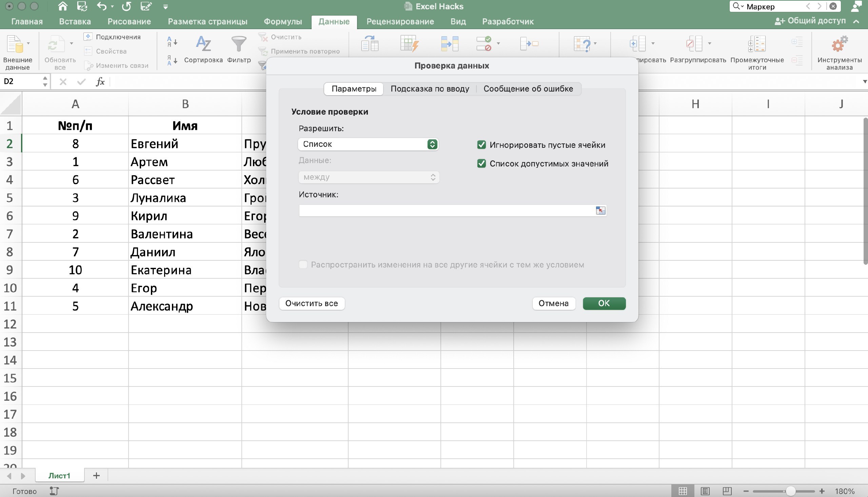Switch to Подсказка по вводу tab
Image resolution: width=868 pixels, height=497 pixels.
pos(430,89)
